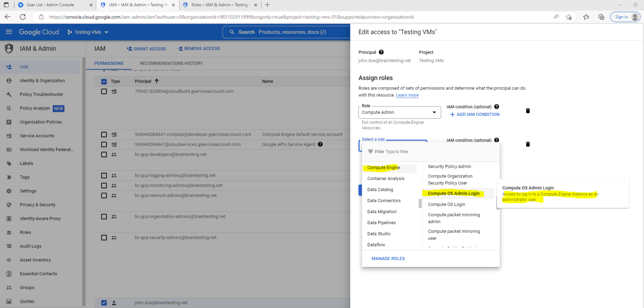The image size is (644, 308).
Task: Open Service Accounts in the sidebar
Action: (x=37, y=136)
